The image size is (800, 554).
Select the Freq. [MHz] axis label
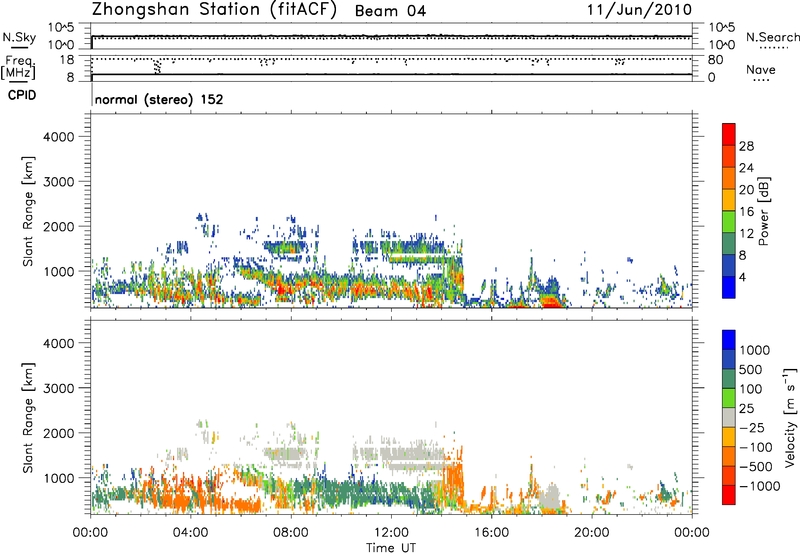[x=18, y=67]
